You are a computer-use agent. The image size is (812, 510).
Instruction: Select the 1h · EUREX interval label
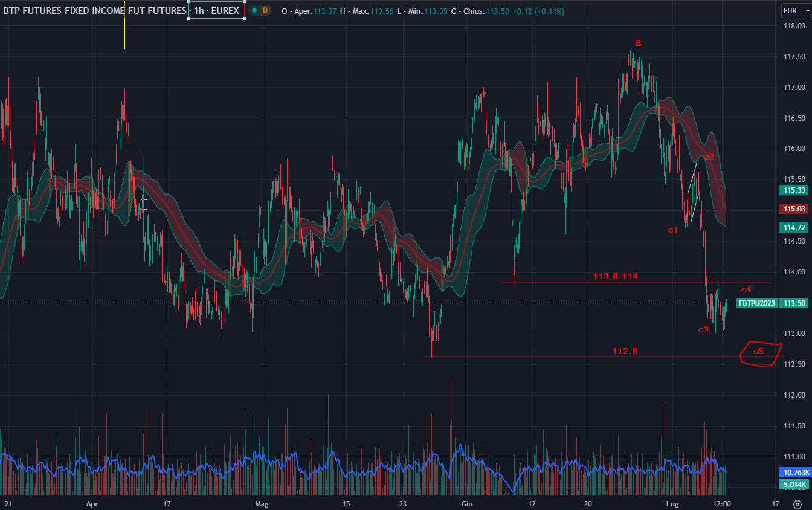tap(216, 11)
